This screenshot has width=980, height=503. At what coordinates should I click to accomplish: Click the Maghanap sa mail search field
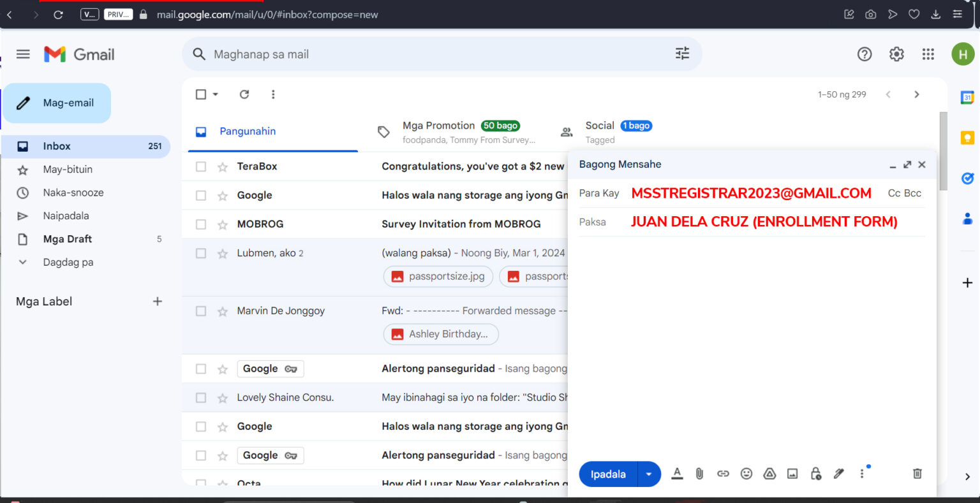click(x=440, y=54)
